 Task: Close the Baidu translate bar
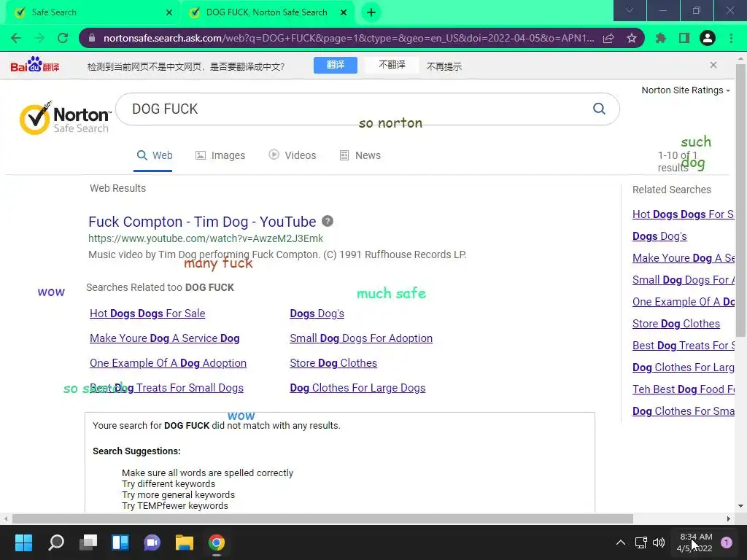[x=713, y=65]
